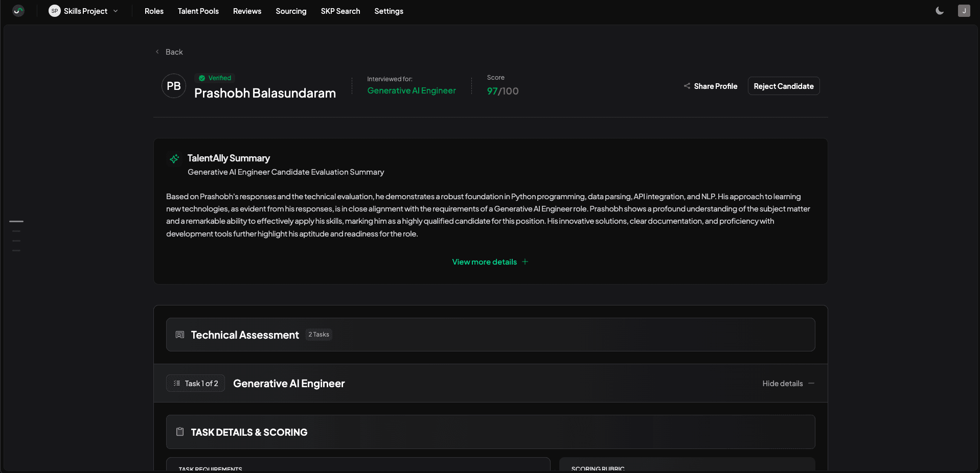Click the PB candidate avatar
980x473 pixels.
point(174,86)
